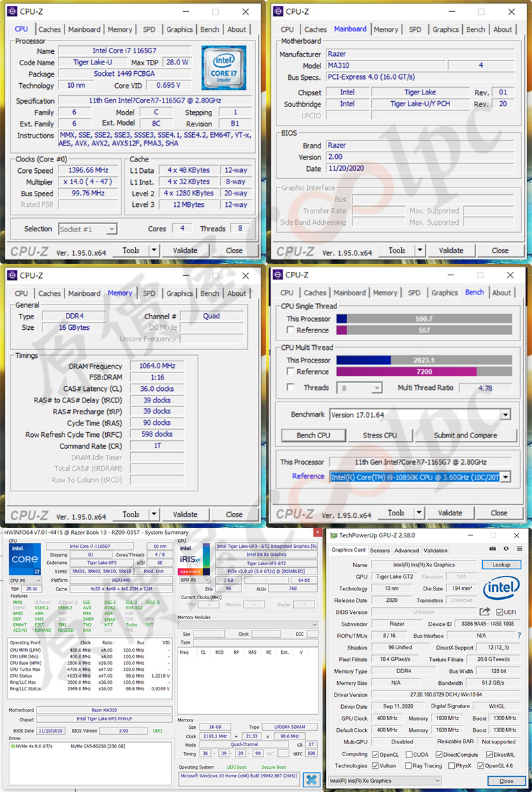Viewport: 532px width, 792px height.
Task: Open the CPU #0 dropdown in HWiNFO
Action: [x=24, y=581]
